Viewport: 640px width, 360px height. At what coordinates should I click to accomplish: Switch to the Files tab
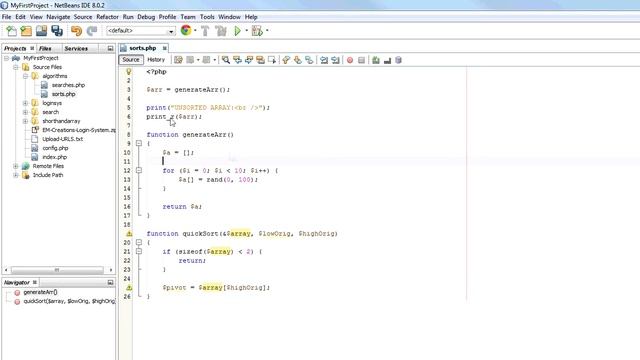tap(45, 48)
